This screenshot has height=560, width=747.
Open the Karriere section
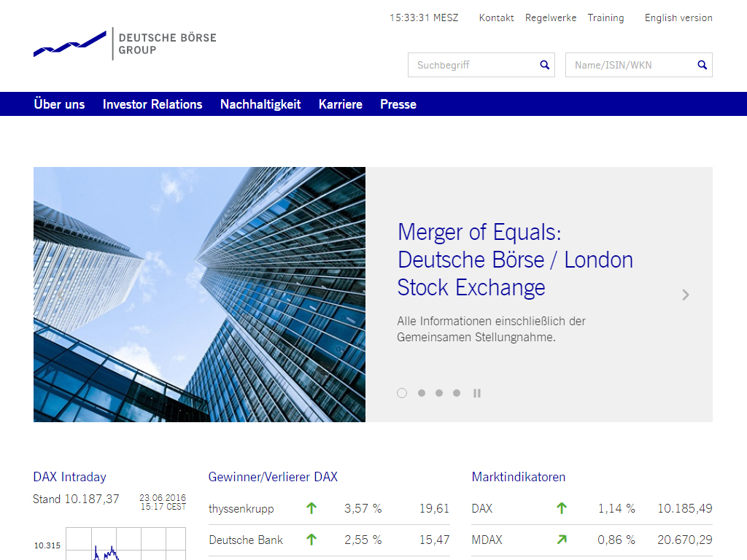pos(341,104)
